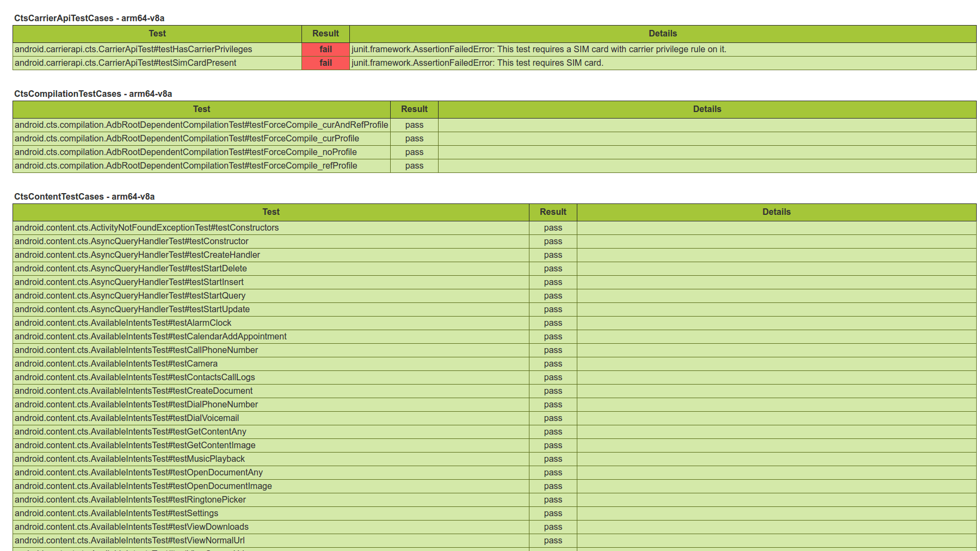This screenshot has height=551, width=980.
Task: Click the pass result for testRingtonePicker
Action: point(553,499)
